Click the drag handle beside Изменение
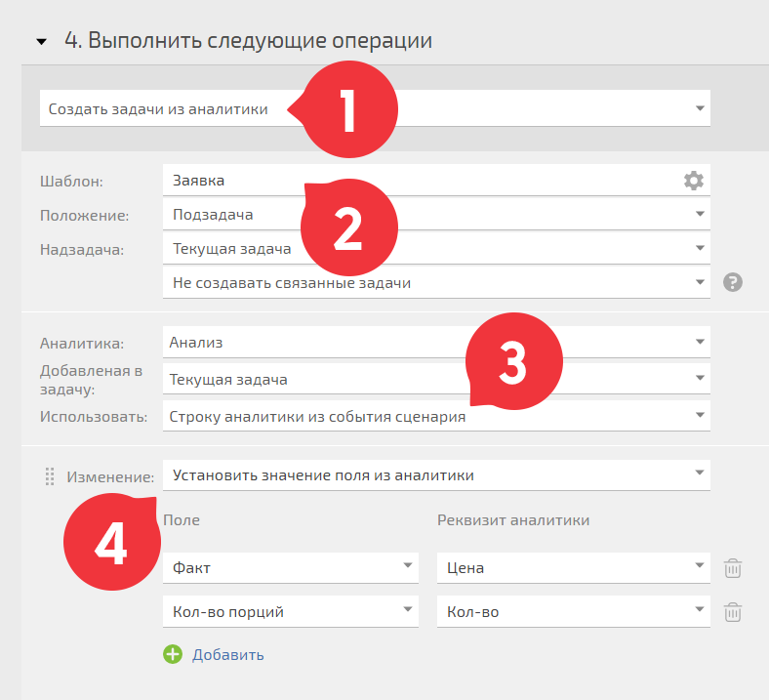 (50, 476)
